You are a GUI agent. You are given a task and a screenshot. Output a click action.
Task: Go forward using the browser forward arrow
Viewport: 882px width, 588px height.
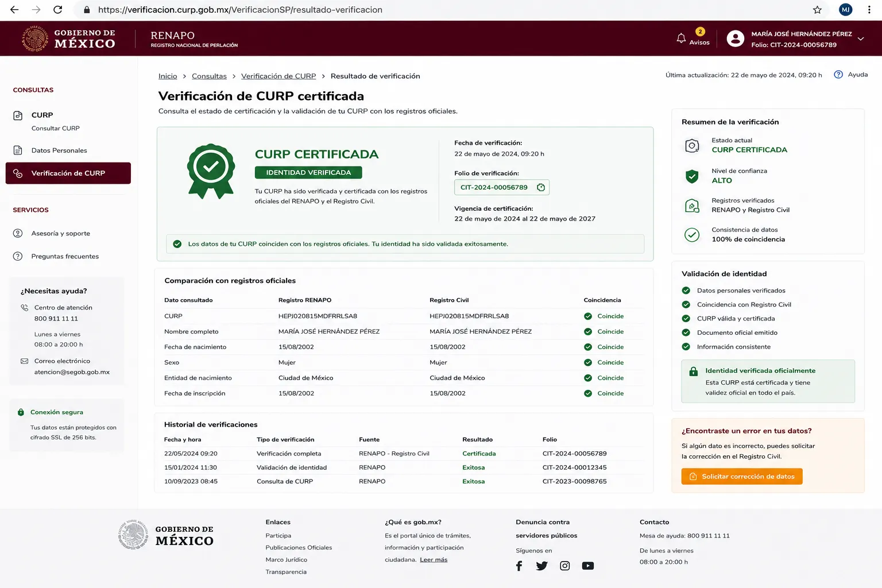[x=36, y=10]
